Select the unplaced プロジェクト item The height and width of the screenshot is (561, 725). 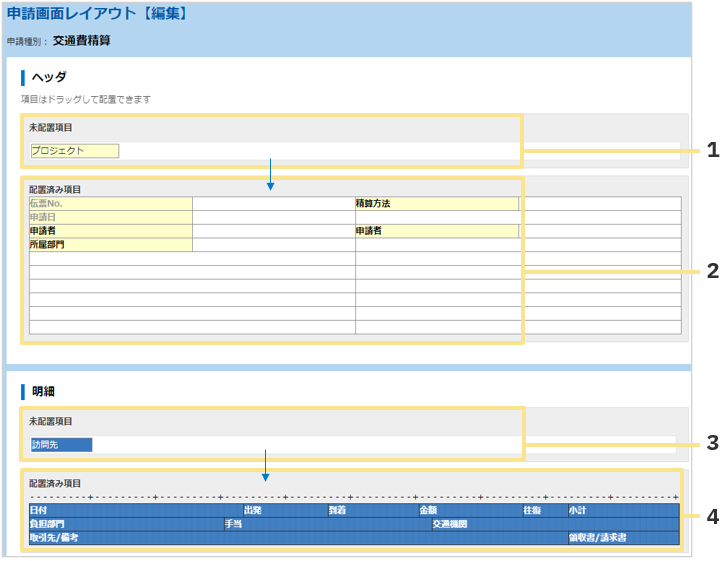pos(74,151)
